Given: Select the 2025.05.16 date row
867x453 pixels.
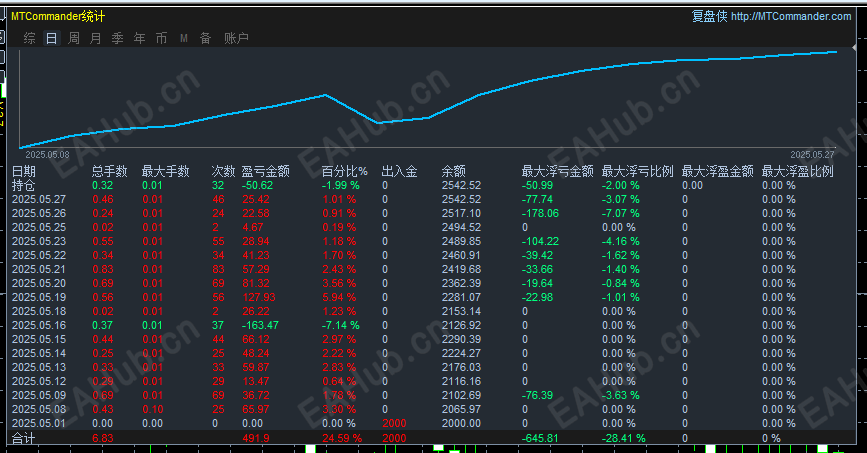Looking at the screenshot, I should 39,325.
